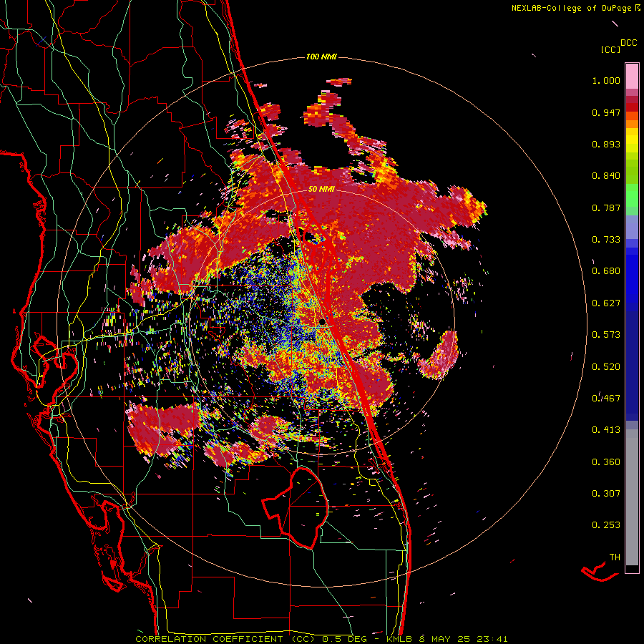Select the 0.307 legend value
Viewport: 644px width, 644px height.
pos(606,494)
